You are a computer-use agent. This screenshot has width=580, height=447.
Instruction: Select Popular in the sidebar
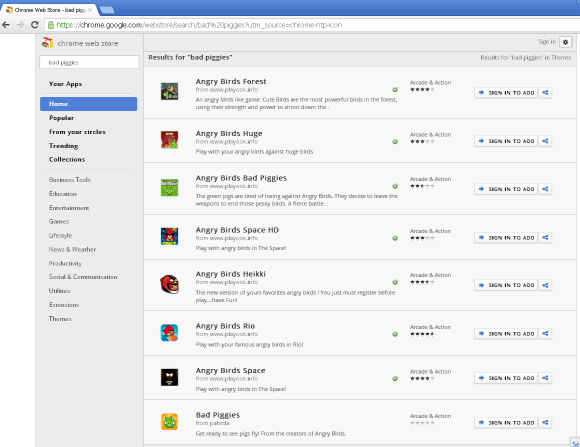tap(61, 118)
